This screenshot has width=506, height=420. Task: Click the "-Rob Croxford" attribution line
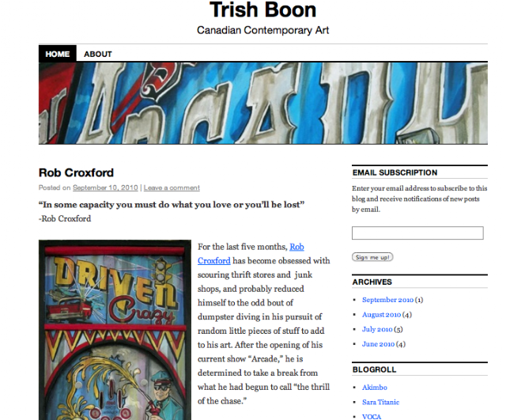click(65, 219)
